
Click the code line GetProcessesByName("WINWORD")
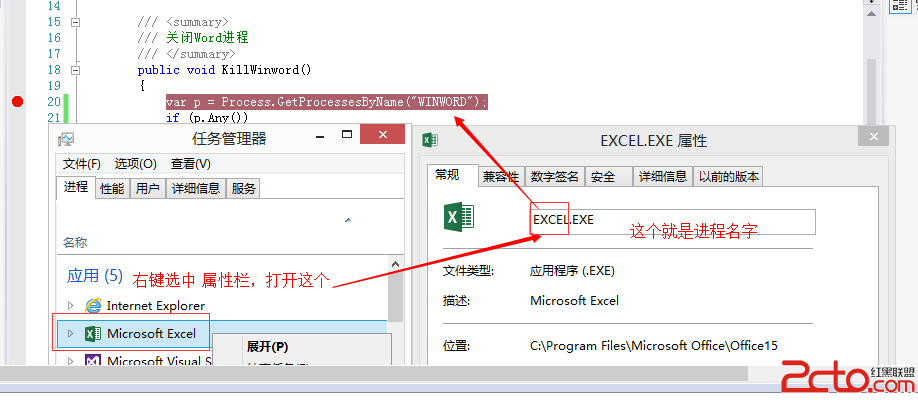(x=327, y=102)
